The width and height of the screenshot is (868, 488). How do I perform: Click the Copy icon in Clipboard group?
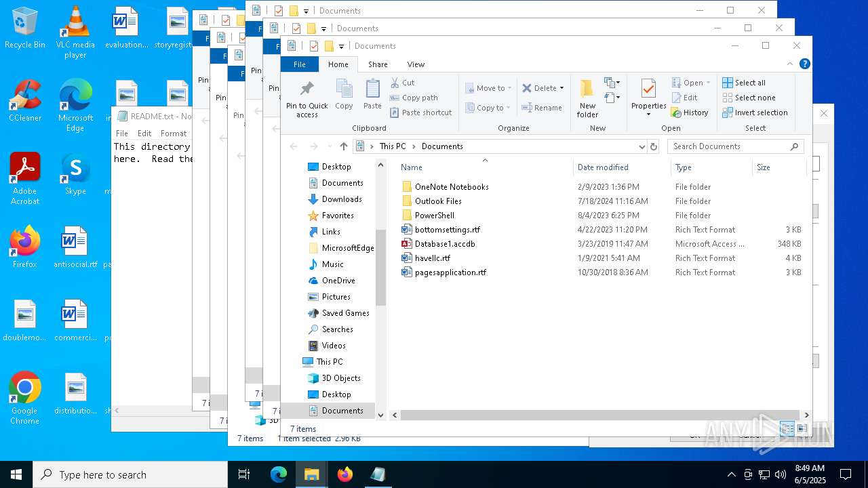pos(344,95)
